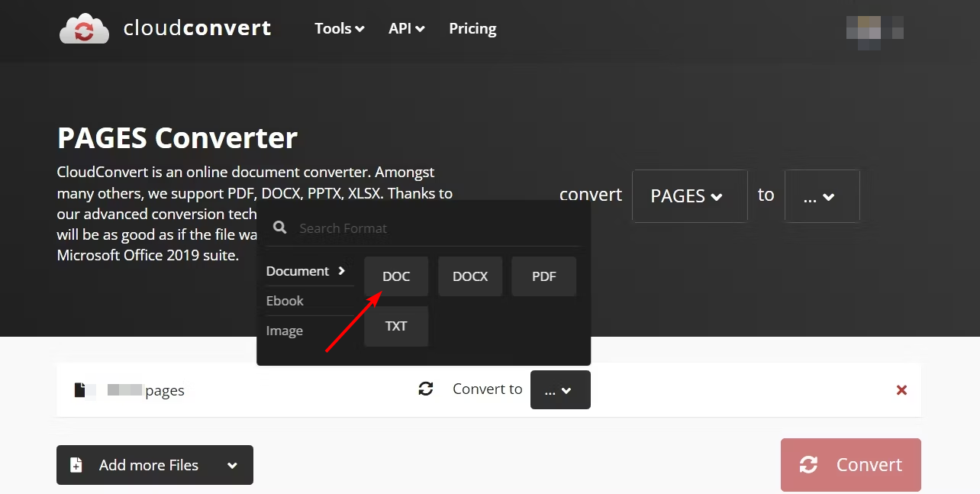Open the API menu

(x=407, y=28)
